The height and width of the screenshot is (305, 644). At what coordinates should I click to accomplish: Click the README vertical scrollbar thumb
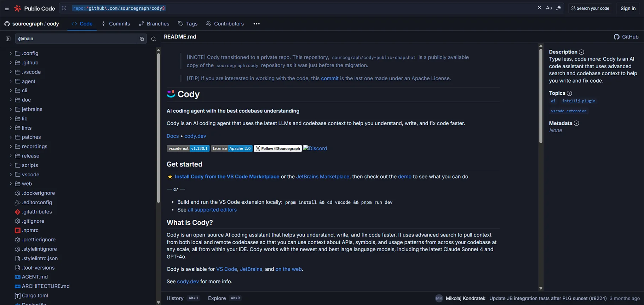coord(541,95)
